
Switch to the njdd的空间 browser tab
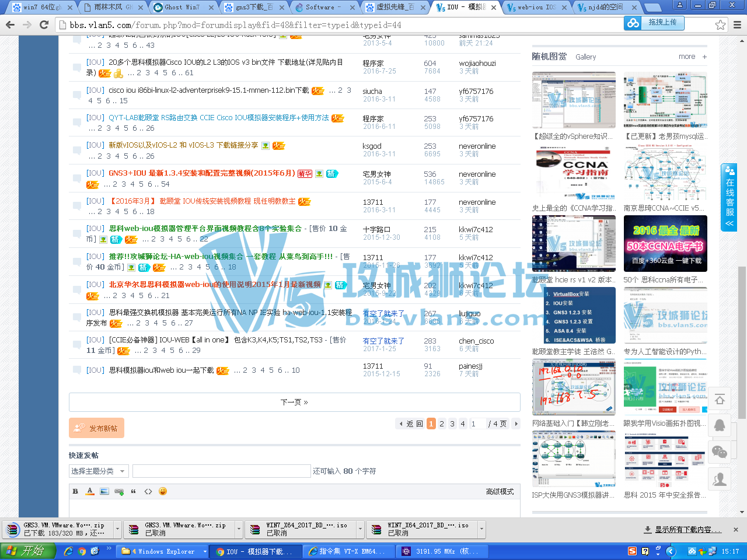click(x=606, y=8)
